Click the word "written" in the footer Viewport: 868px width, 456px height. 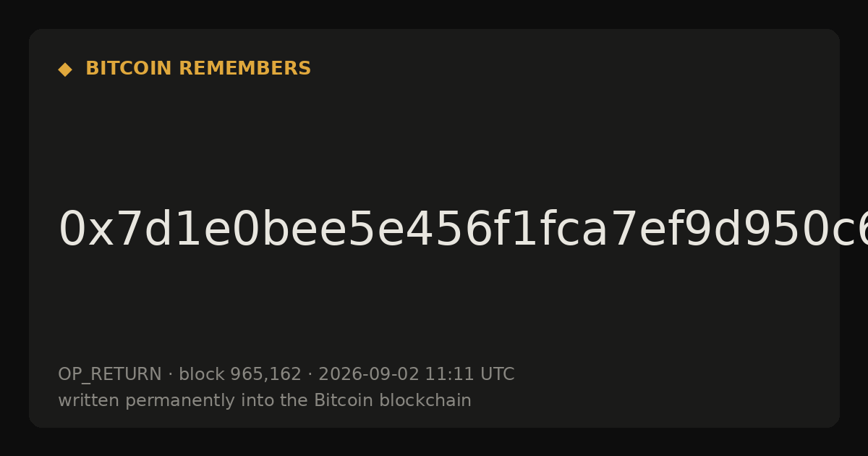pyautogui.click(x=89, y=400)
